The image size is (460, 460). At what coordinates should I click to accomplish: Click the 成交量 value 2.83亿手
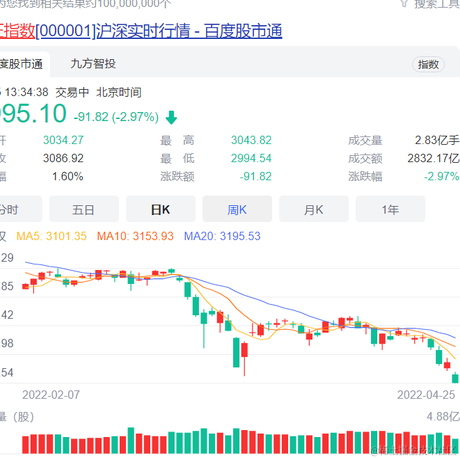437,140
